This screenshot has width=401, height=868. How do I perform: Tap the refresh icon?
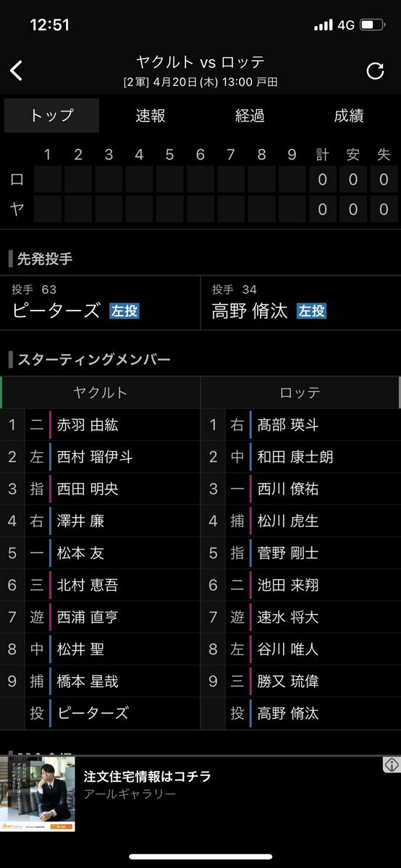[x=375, y=70]
